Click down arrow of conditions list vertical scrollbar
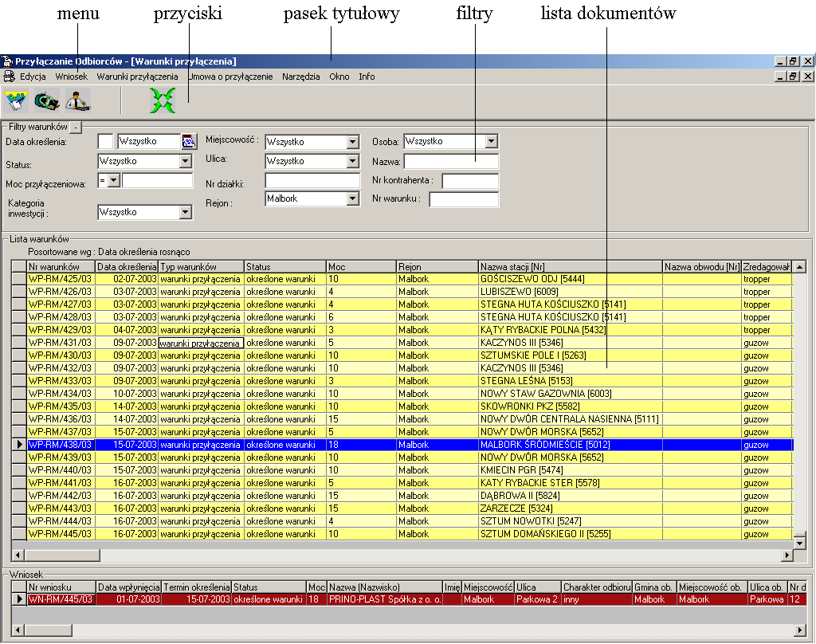The width and height of the screenshot is (816, 644). pos(800,543)
